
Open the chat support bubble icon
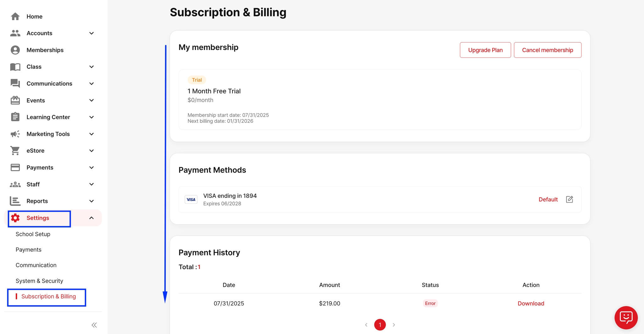(x=626, y=318)
